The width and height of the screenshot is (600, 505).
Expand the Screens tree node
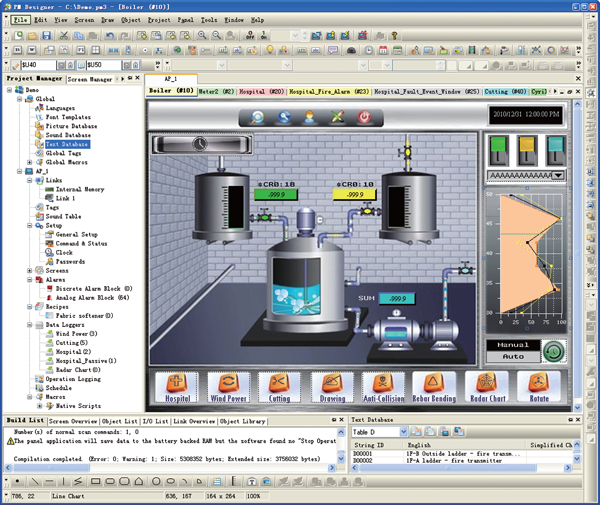point(29,270)
